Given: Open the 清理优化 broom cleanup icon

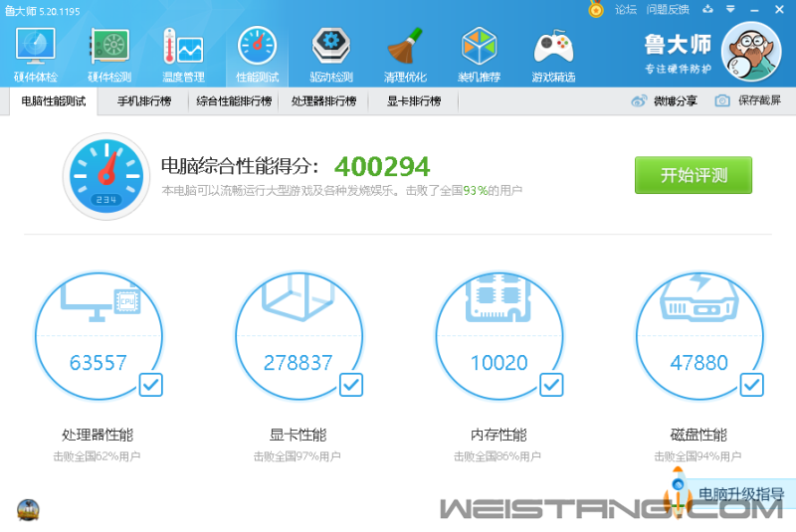Looking at the screenshot, I should pyautogui.click(x=405, y=55).
